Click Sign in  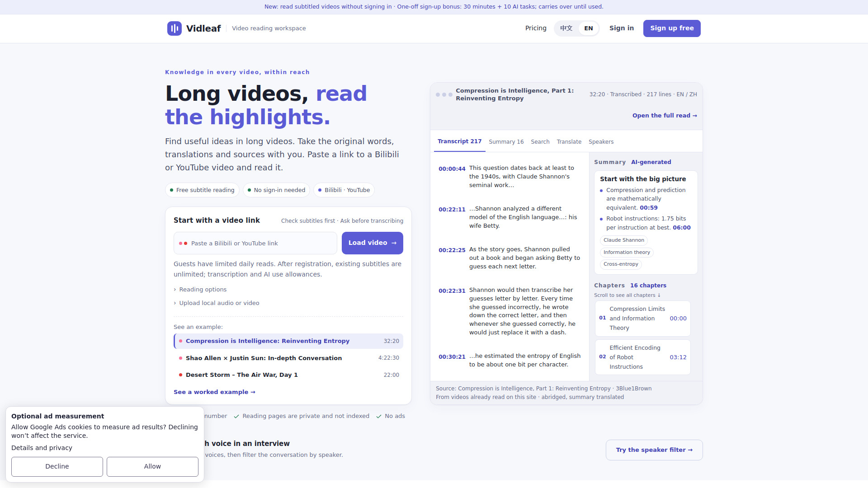[x=622, y=28]
